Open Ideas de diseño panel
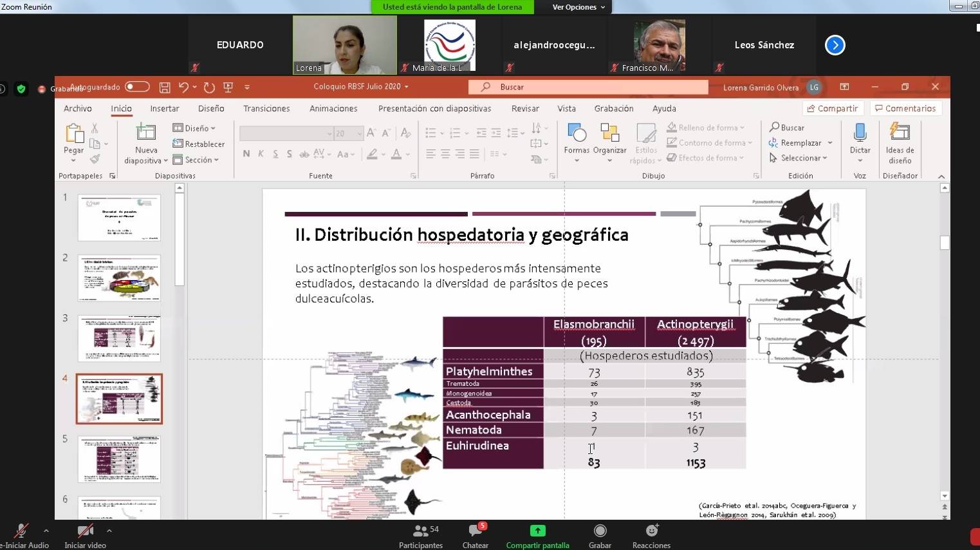 click(x=900, y=133)
